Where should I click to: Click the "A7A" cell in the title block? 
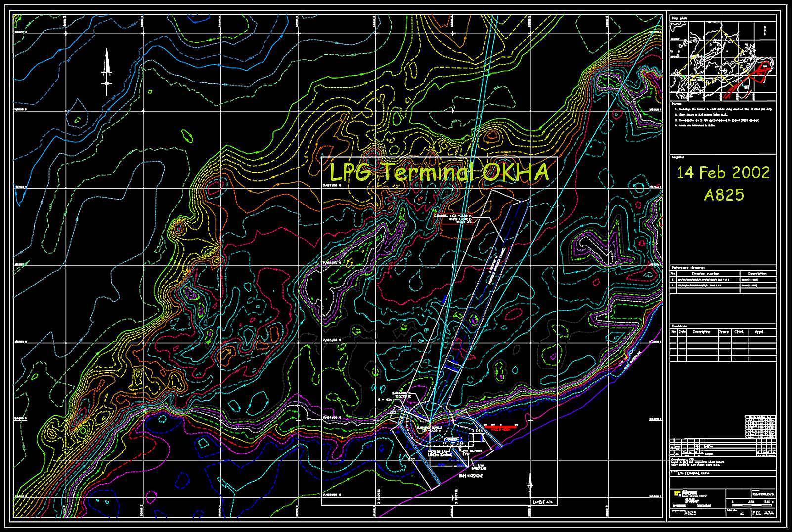pos(769,513)
